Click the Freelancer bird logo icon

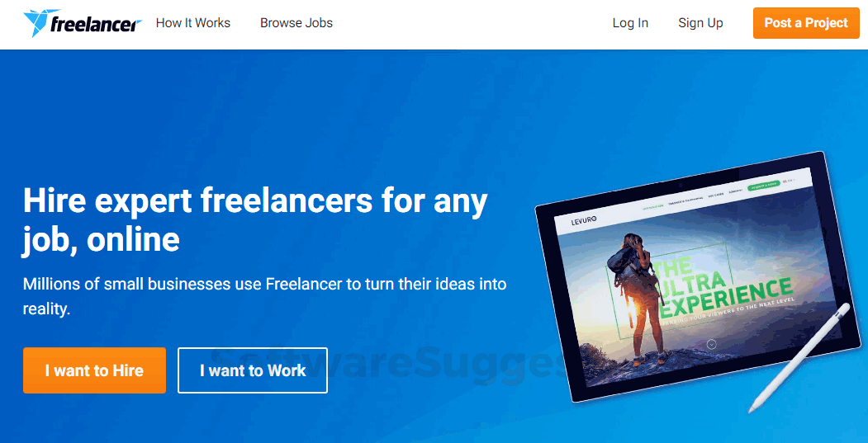(x=38, y=22)
